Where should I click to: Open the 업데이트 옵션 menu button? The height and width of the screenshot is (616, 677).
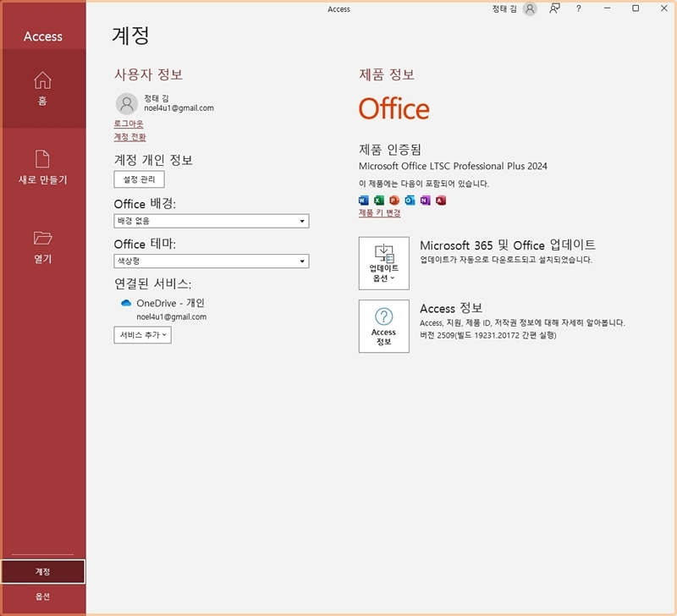383,263
